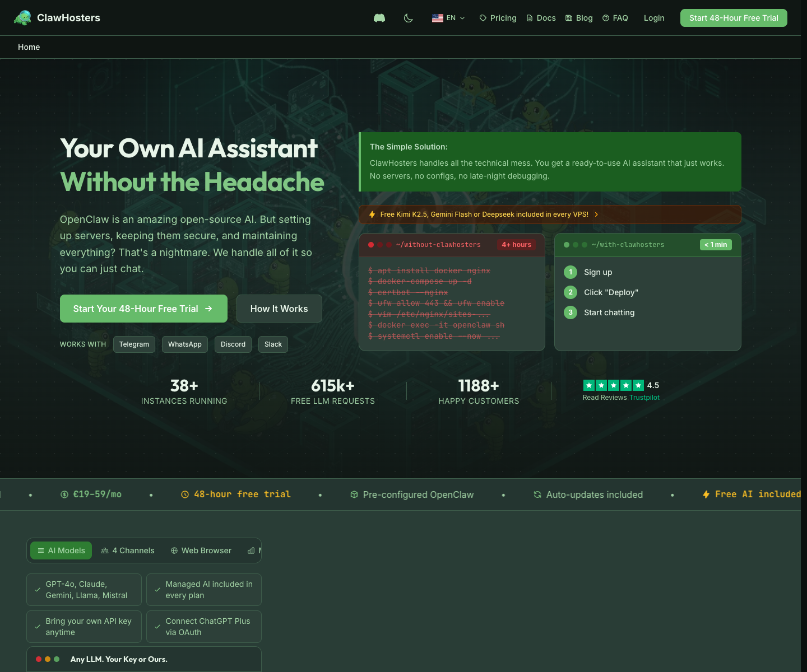Open the EN language dropdown
807x672 pixels.
tap(448, 18)
